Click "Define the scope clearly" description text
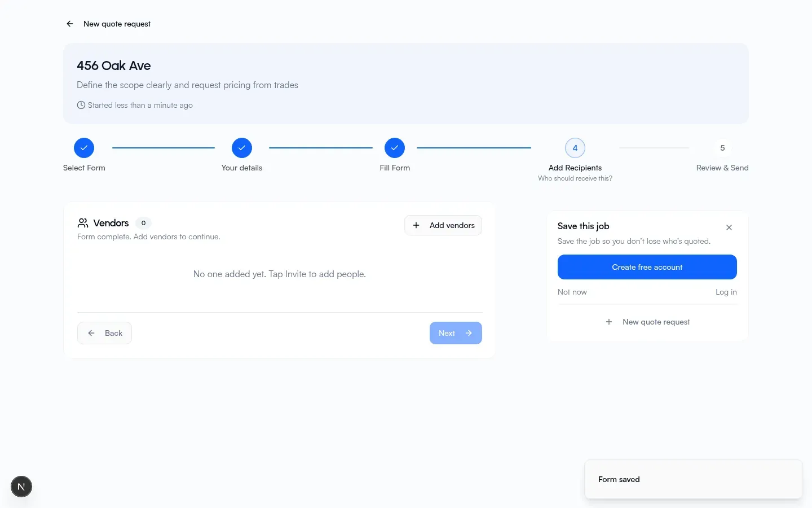Image resolution: width=812 pixels, height=508 pixels. pyautogui.click(x=188, y=85)
